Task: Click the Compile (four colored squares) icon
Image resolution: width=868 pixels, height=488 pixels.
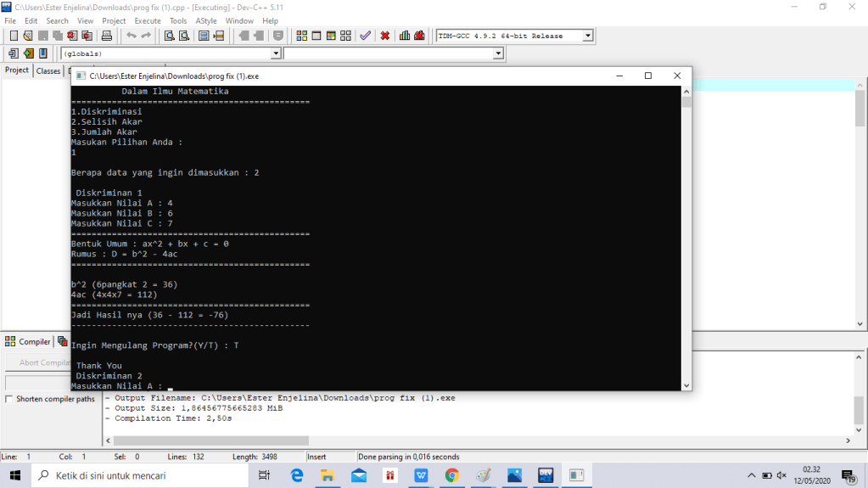Action: 301,36
